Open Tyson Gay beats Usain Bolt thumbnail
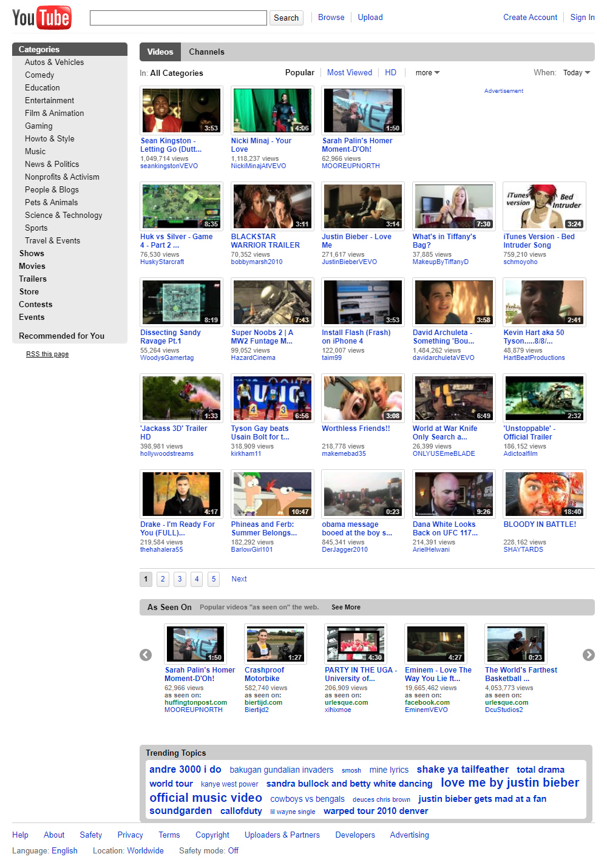 pos(272,398)
